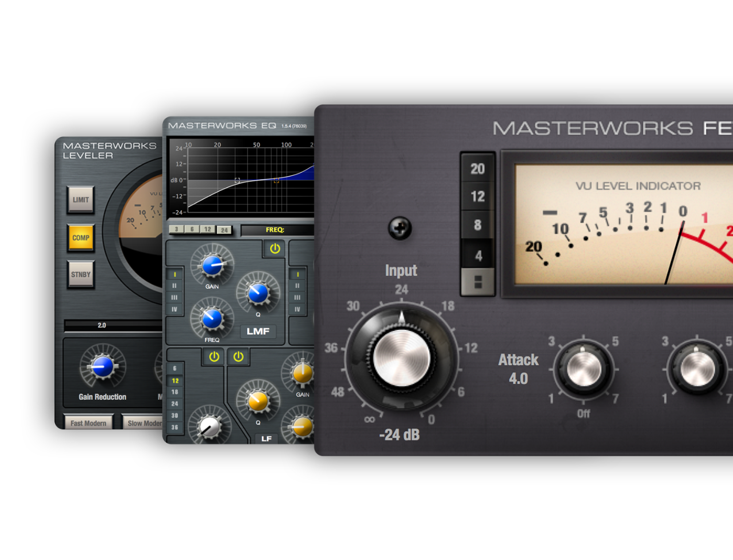Click the LMF band blue Gain knob
This screenshot has width=733, height=560.
click(212, 266)
